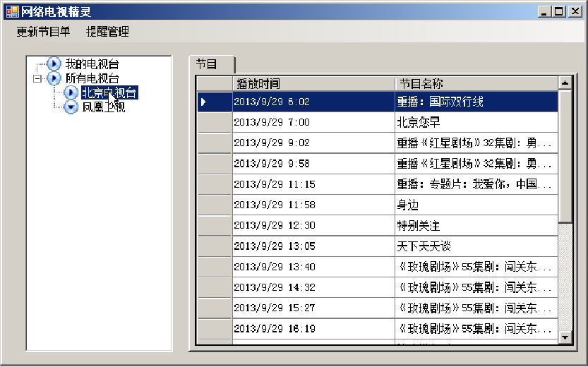This screenshot has width=588, height=367.
Task: Collapse the 所有电视台 tree node
Action: click(37, 78)
